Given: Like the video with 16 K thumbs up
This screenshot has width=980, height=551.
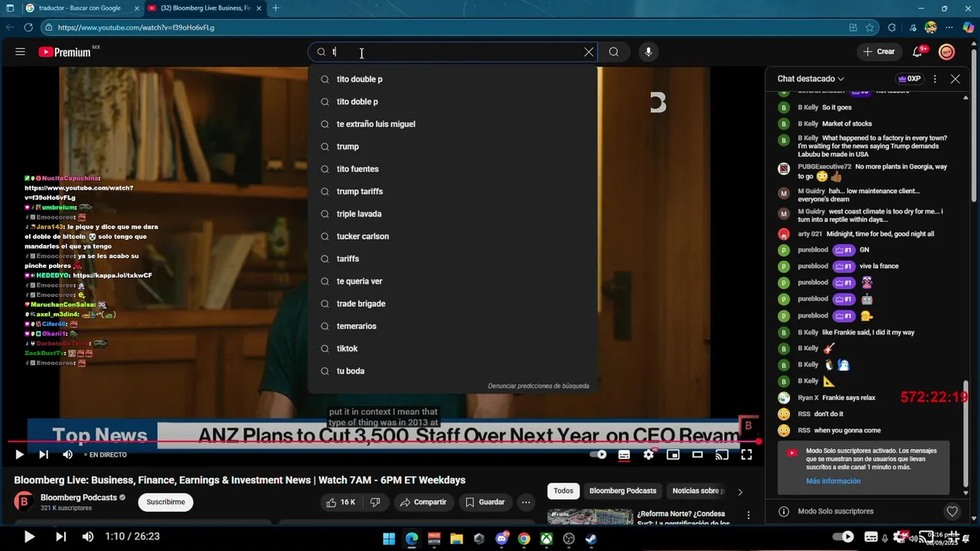Looking at the screenshot, I should 341,502.
